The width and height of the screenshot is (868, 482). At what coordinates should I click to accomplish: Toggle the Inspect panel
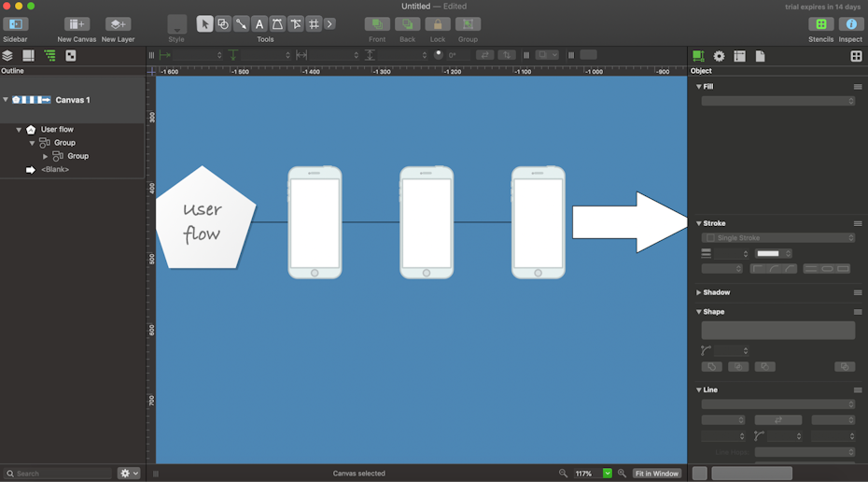point(850,24)
